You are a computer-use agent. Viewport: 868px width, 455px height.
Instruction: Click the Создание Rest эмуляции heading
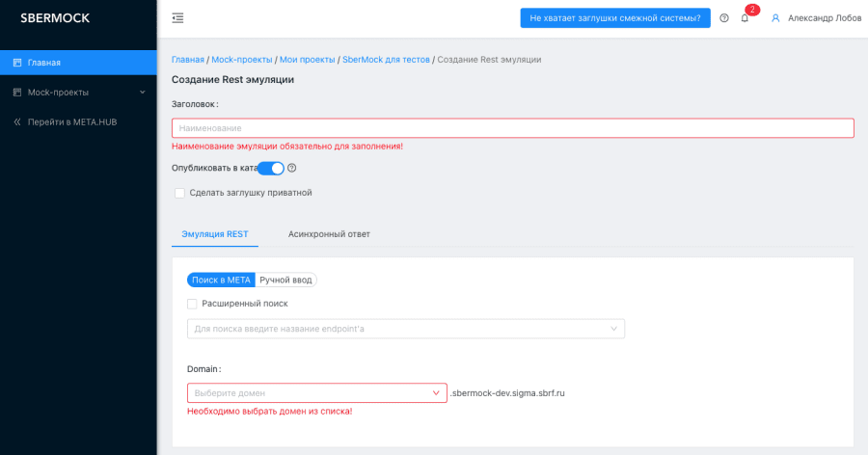(x=232, y=80)
